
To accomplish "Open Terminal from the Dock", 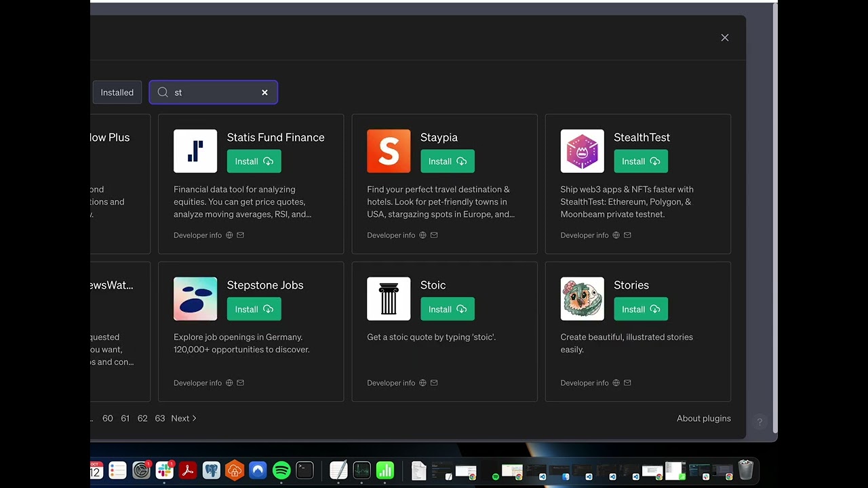I will coord(305,470).
